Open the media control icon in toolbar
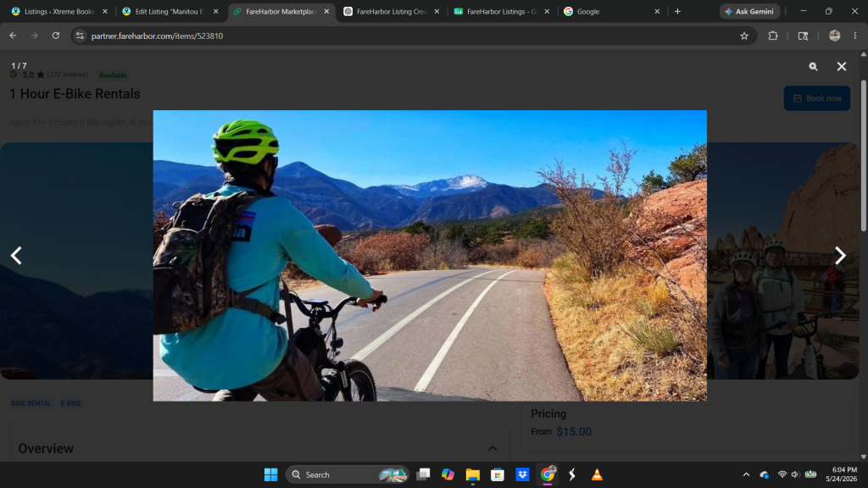This screenshot has width=868, height=488. coord(803,36)
